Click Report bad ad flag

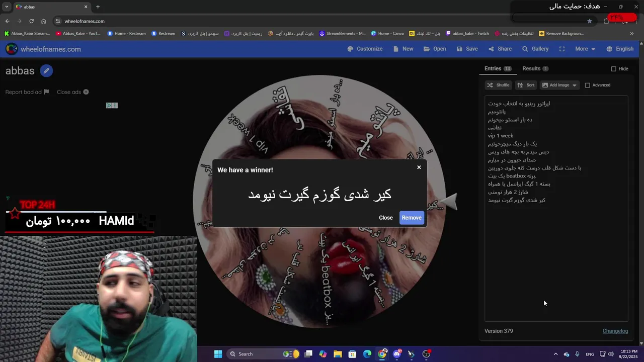coord(27,92)
